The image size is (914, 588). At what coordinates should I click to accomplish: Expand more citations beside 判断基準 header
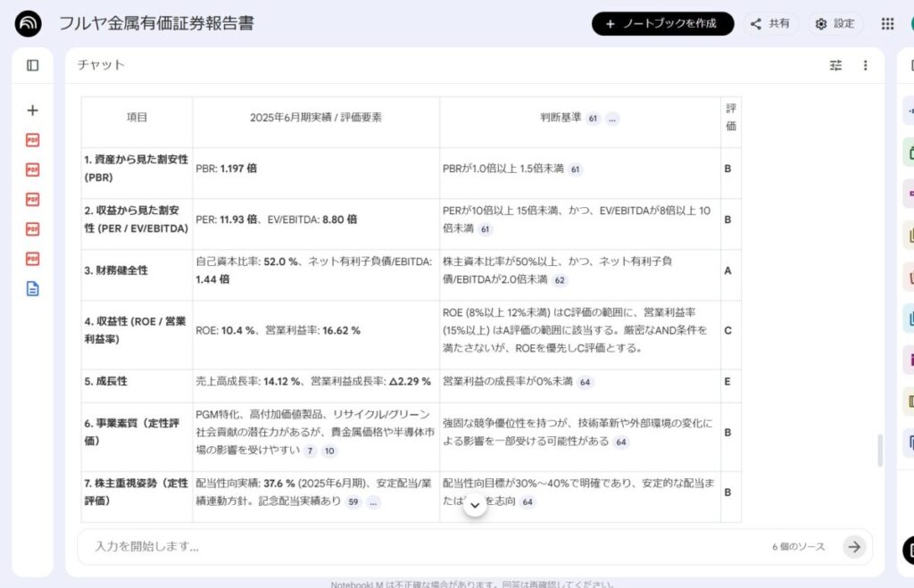tap(612, 119)
